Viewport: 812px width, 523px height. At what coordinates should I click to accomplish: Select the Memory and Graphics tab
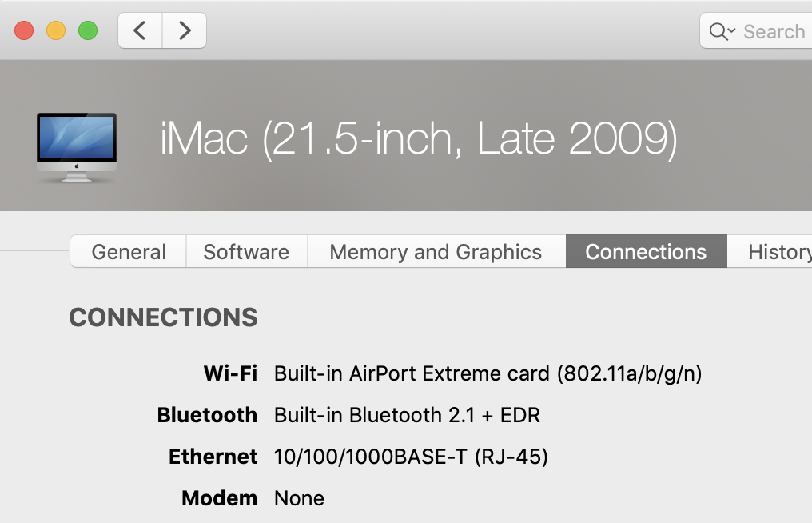coord(436,252)
